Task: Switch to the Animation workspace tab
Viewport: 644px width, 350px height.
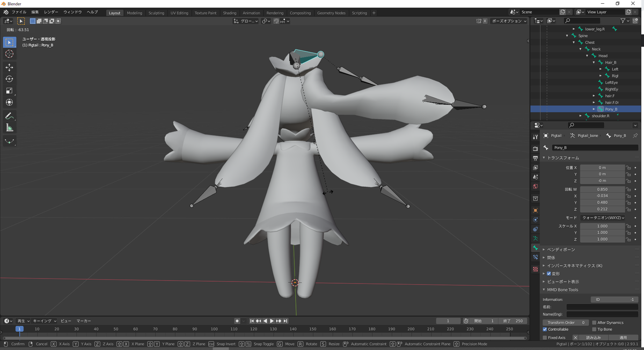Action: pos(251,13)
